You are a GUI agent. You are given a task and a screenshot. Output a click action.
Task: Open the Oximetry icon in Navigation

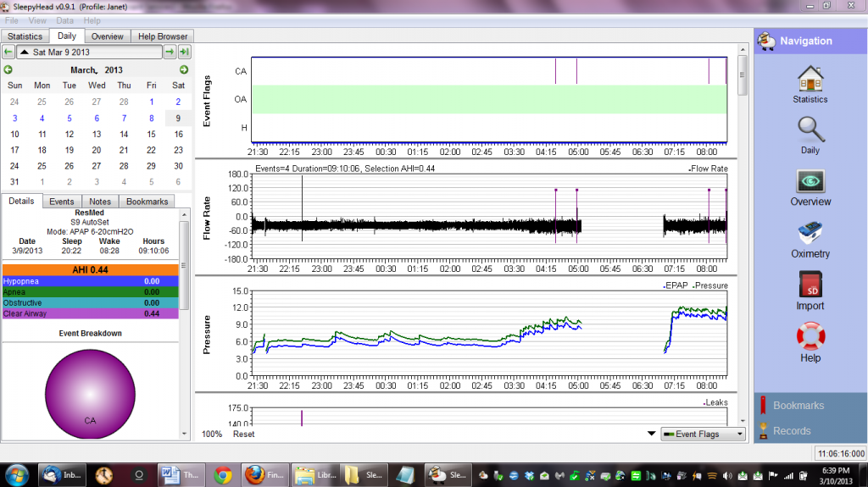810,234
